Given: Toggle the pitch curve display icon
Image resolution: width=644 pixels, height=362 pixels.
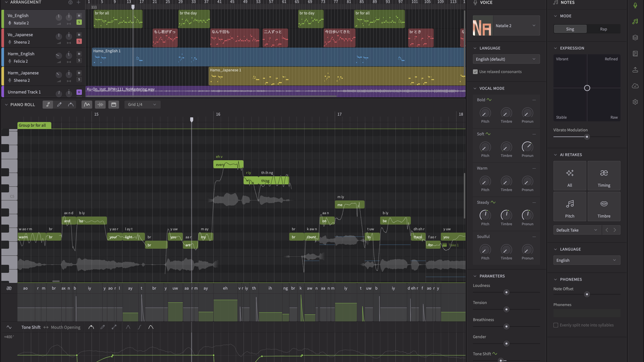Looking at the screenshot, I should [x=87, y=105].
